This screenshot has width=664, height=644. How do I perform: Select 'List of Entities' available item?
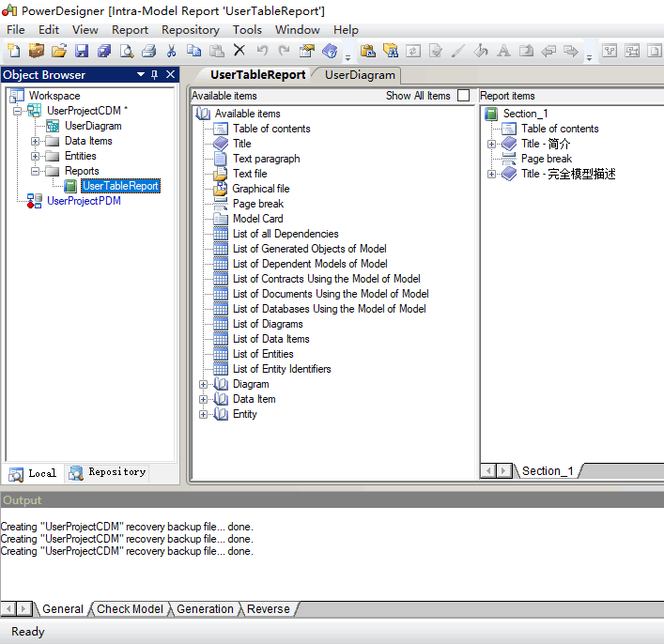pos(263,354)
